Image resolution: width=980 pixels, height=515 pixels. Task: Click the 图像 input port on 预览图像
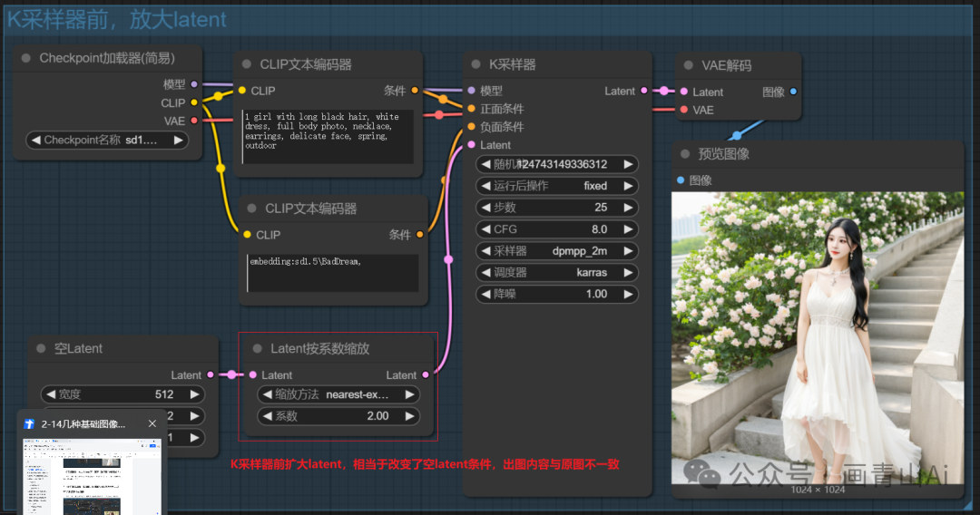point(681,180)
